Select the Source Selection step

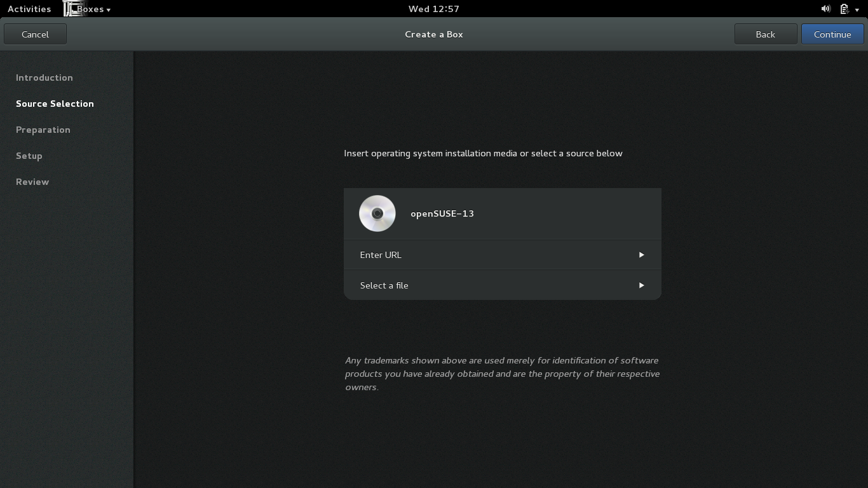click(55, 104)
